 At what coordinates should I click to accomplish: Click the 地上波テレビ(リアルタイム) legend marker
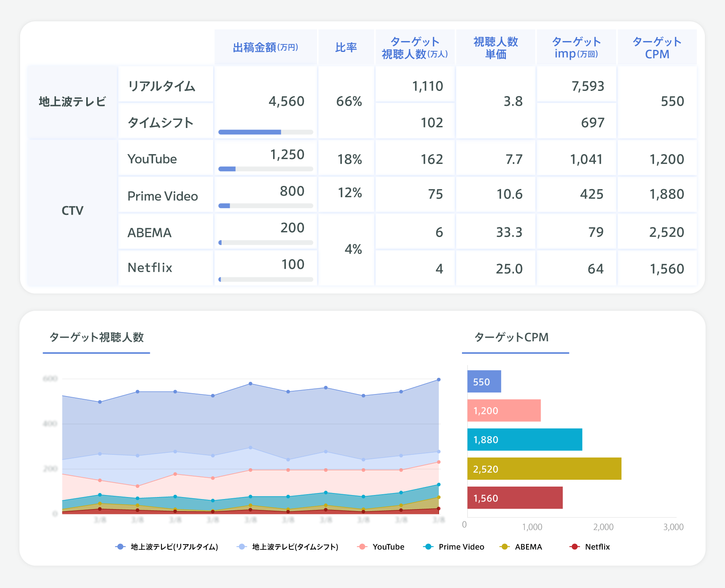coord(120,547)
